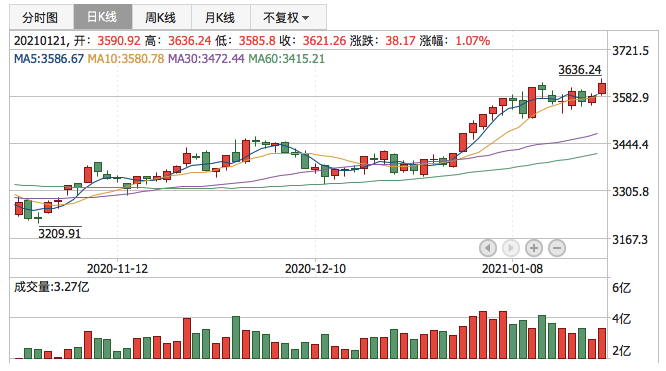The width and height of the screenshot is (666, 371).
Task: Click the scroll left arrow icon
Action: tap(488, 248)
